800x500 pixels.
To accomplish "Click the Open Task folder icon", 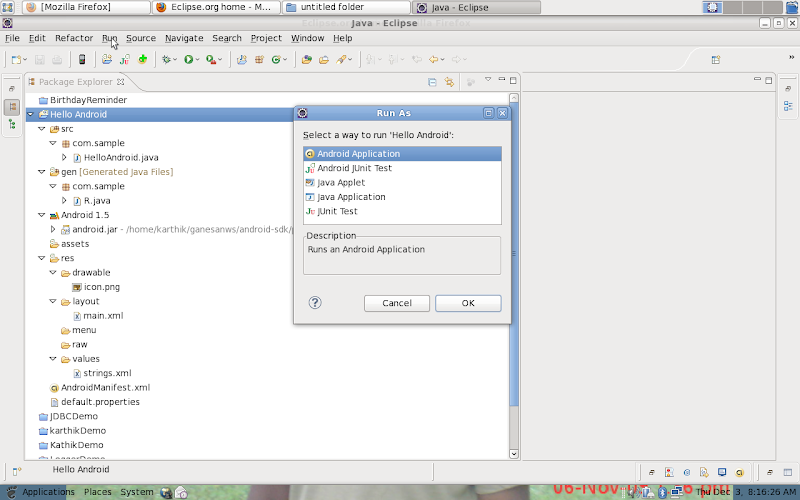I will 324,60.
